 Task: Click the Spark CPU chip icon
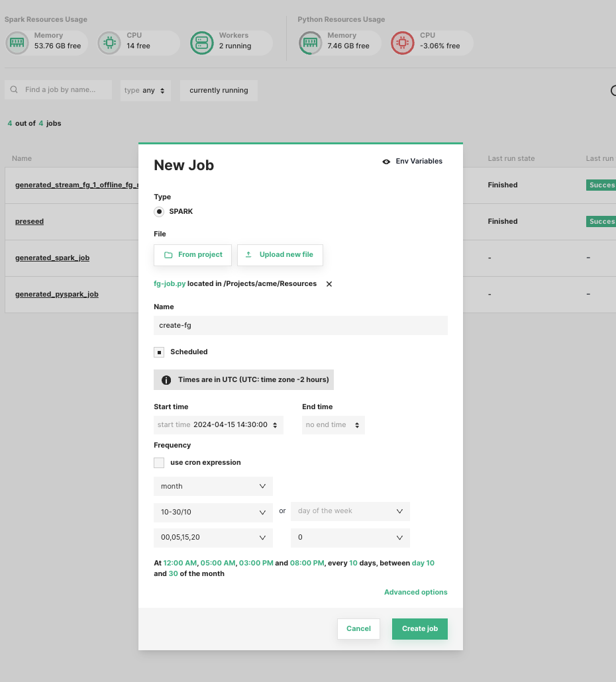click(x=109, y=43)
